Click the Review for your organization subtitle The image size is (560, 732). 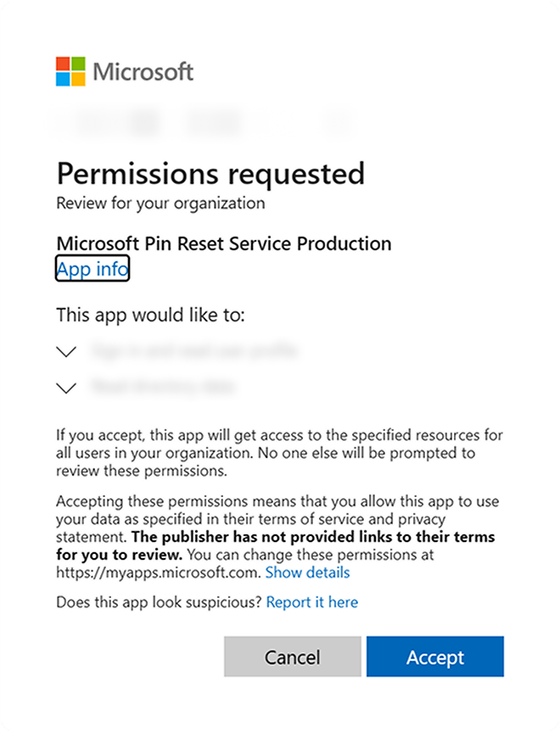[160, 204]
